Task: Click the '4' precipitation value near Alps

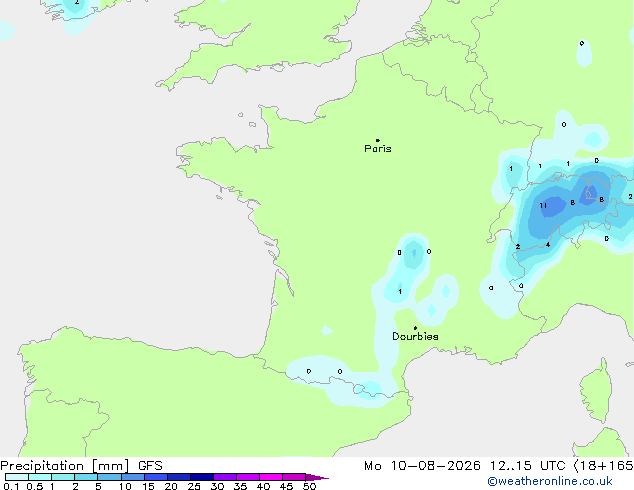Action: tap(548, 245)
